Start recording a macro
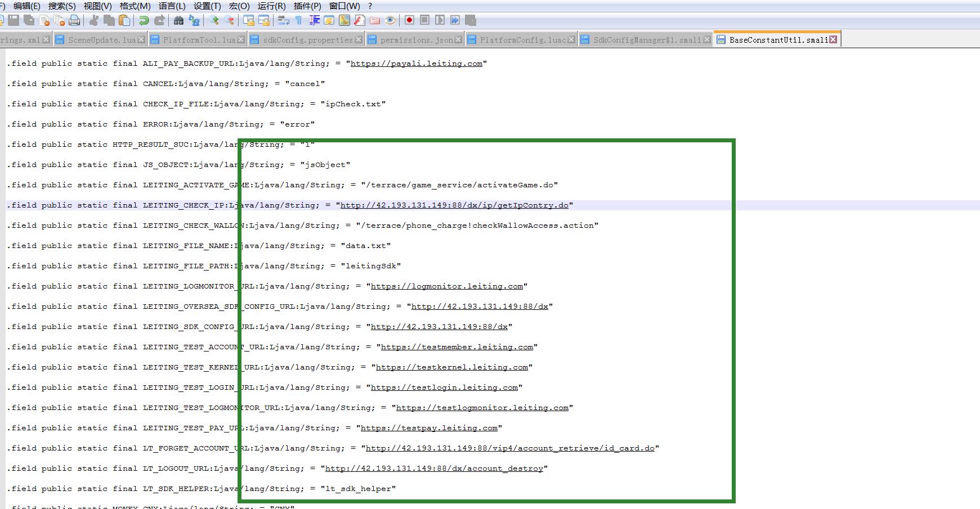 [409, 20]
